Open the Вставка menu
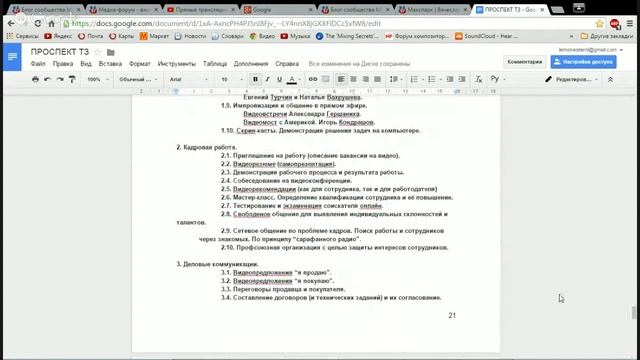 point(110,64)
